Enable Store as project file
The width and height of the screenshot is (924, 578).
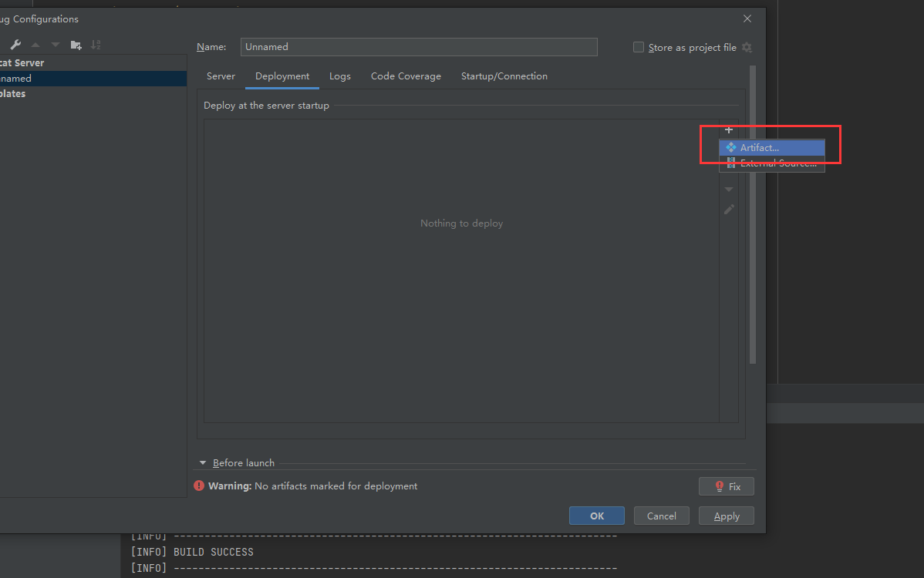click(x=638, y=47)
